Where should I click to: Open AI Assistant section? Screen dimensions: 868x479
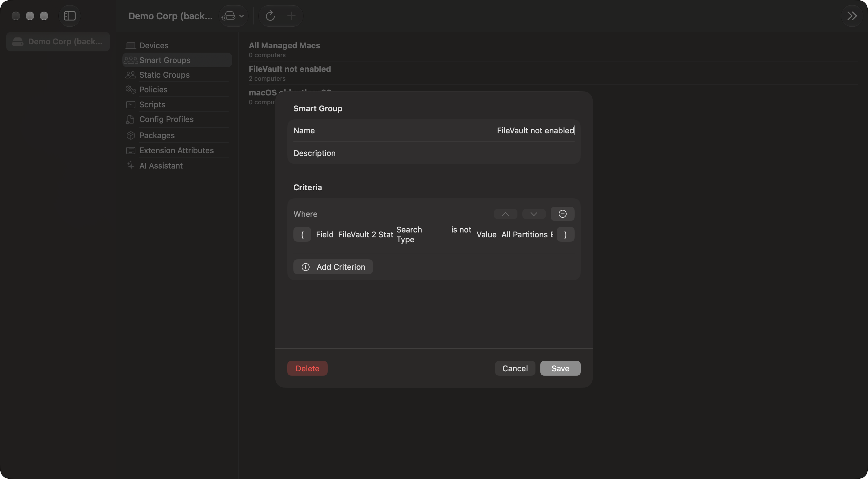(177, 165)
